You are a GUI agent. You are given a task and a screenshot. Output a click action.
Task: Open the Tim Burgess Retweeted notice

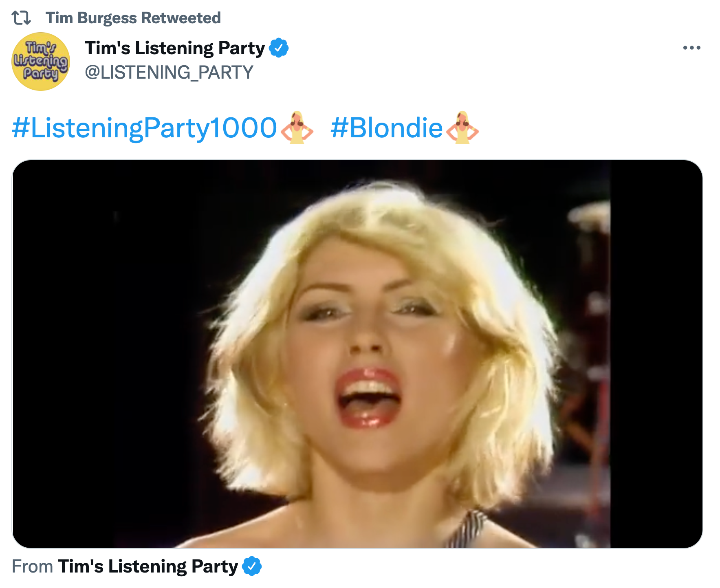tap(133, 18)
